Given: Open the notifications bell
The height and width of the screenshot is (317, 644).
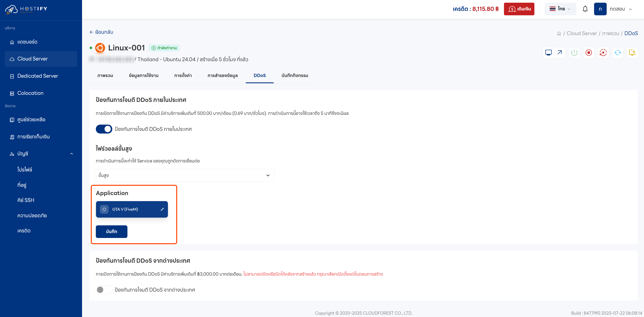Looking at the screenshot, I should (x=585, y=9).
